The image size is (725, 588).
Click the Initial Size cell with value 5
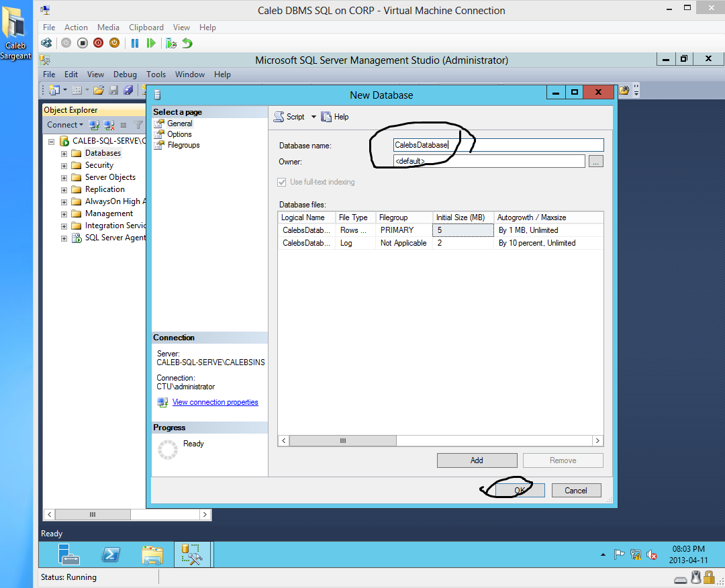[463, 230]
